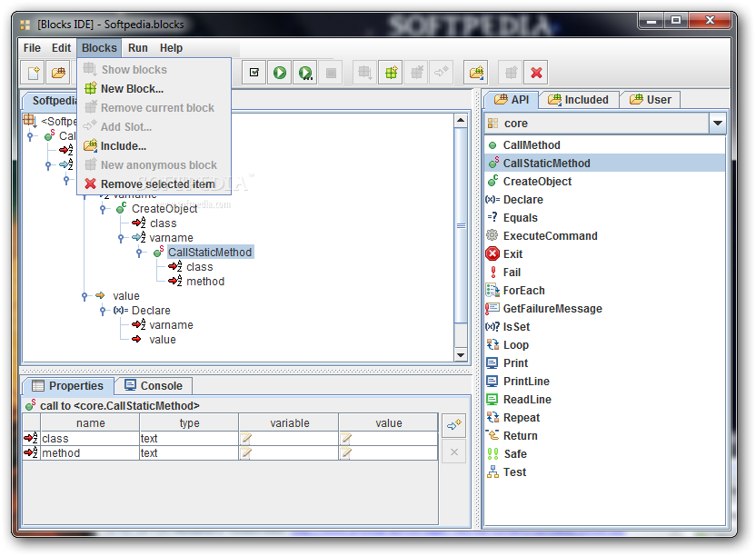Screen dimensions: 756x556
Task: Choose Include... from the Blocks menu
Action: tap(154, 146)
